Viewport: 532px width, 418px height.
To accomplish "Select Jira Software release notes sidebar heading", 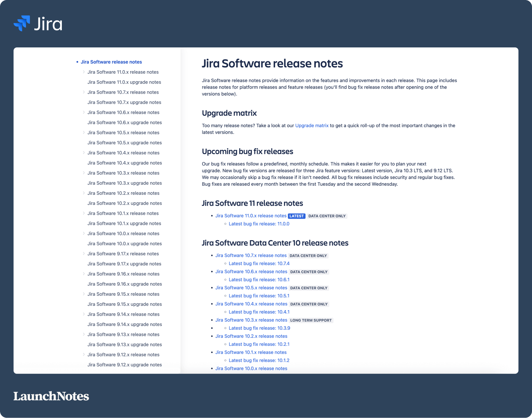I will click(111, 62).
